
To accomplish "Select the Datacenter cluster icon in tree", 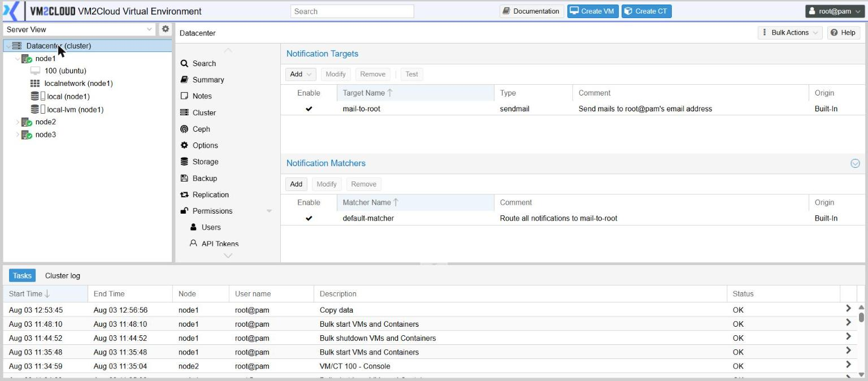I will pyautogui.click(x=17, y=46).
